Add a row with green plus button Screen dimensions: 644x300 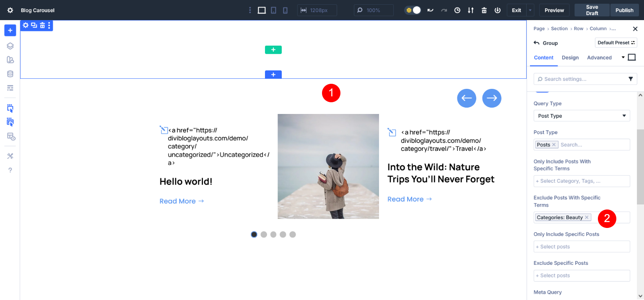click(x=273, y=50)
